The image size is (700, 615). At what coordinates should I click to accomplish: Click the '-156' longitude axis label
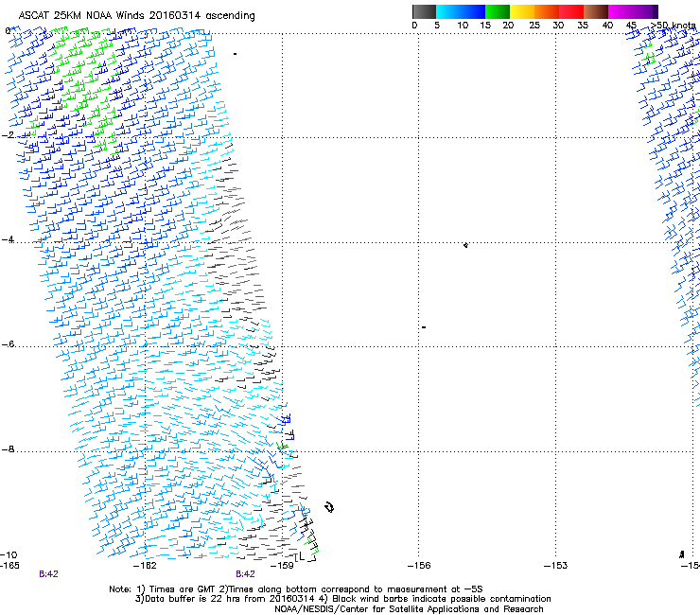419,566
